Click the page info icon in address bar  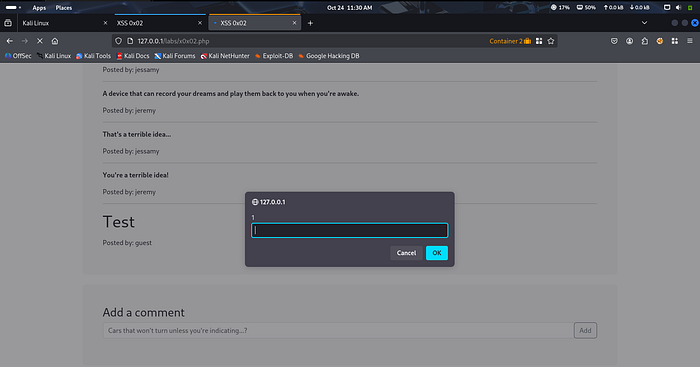pyautogui.click(x=130, y=41)
